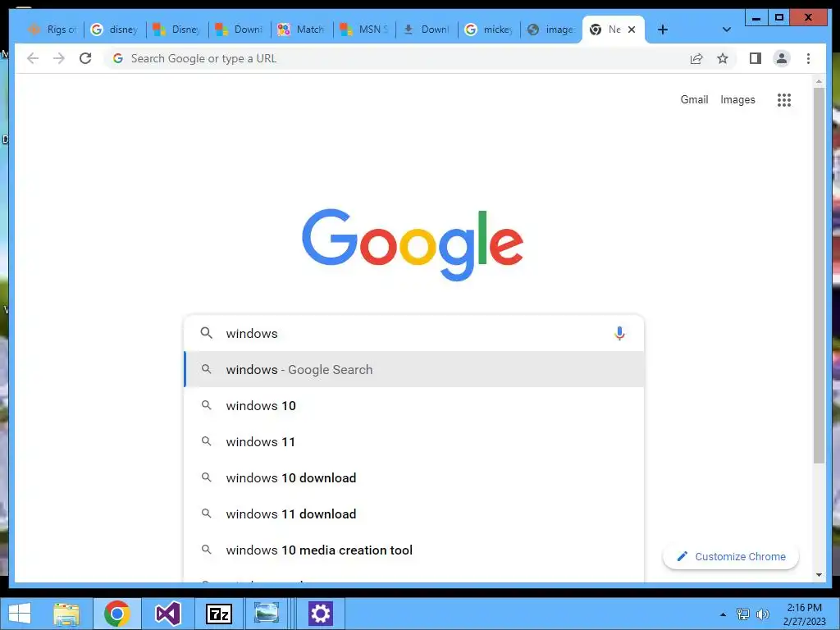Screen dimensions: 840x630
Task: Close the New Tab tab
Action: click(x=632, y=30)
